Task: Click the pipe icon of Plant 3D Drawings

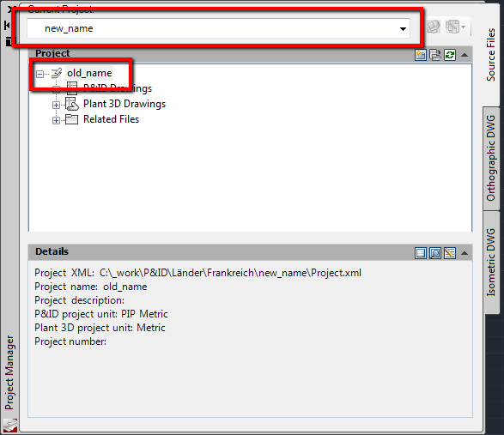Action: 71,104
